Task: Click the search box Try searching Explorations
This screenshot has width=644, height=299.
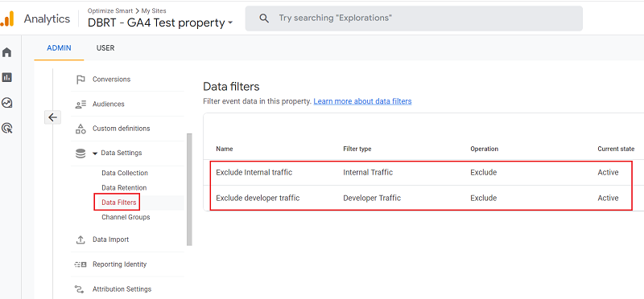Action: coord(414,18)
